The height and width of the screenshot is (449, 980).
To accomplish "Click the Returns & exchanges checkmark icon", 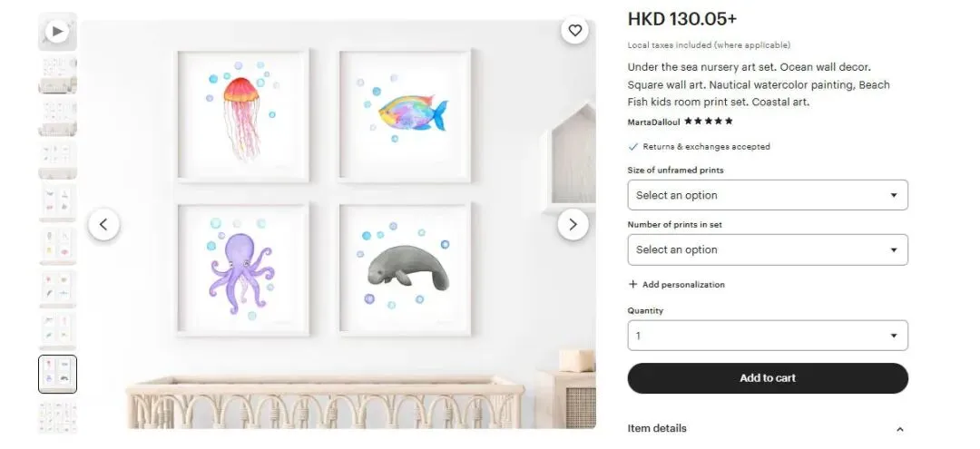I will 633,147.
